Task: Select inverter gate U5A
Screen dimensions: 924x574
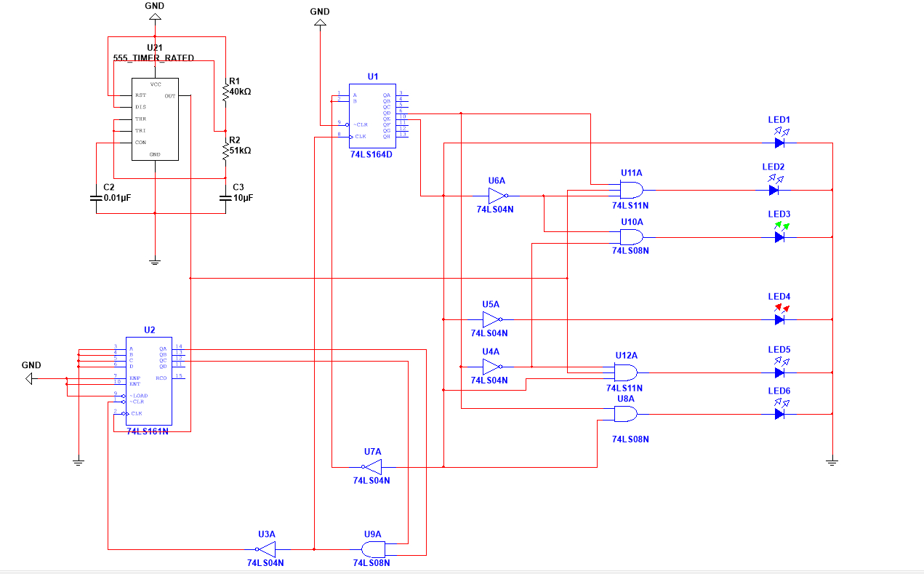Action: click(x=491, y=319)
